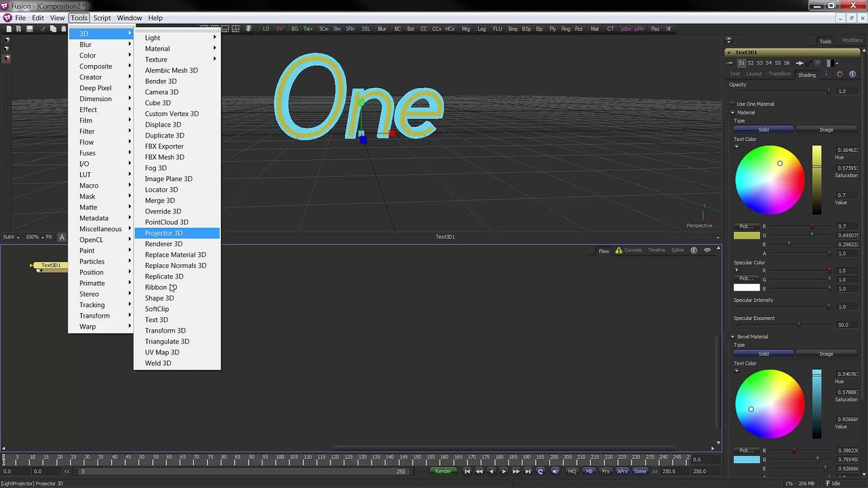Click the yellow Text Color swatch

(x=747, y=235)
